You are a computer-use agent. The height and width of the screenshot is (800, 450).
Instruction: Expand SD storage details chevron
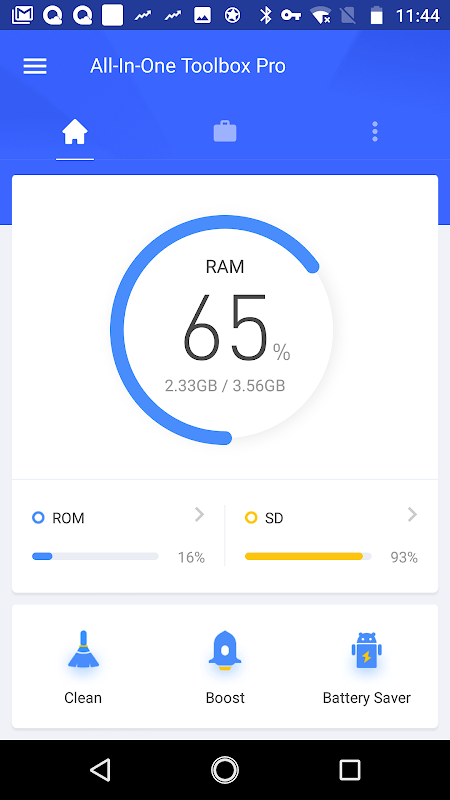point(412,515)
